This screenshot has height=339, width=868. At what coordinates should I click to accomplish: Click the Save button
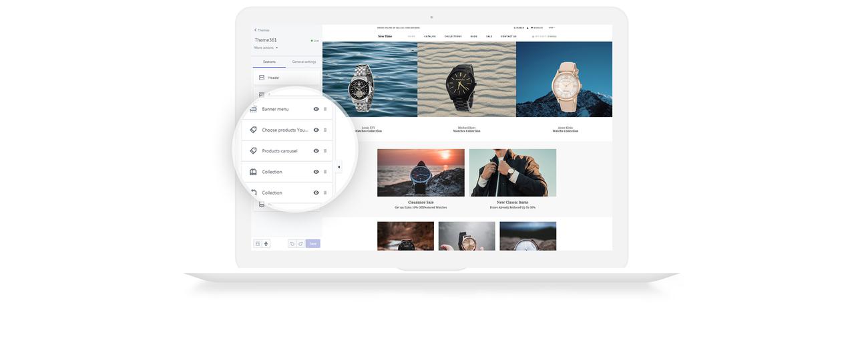(313, 244)
